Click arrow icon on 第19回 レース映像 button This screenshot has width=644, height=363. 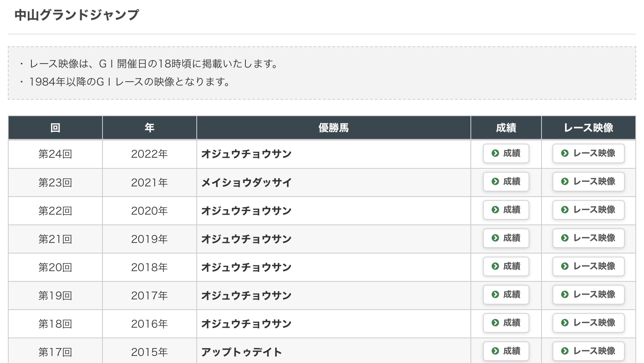tap(565, 295)
